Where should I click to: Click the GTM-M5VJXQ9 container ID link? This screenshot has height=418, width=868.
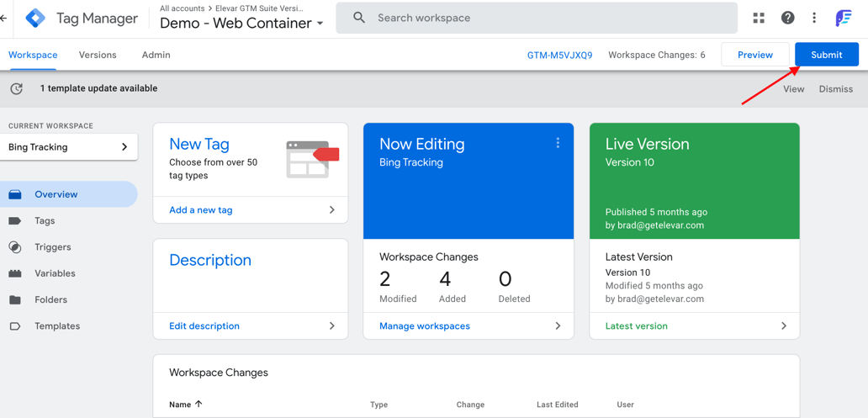[x=559, y=56]
